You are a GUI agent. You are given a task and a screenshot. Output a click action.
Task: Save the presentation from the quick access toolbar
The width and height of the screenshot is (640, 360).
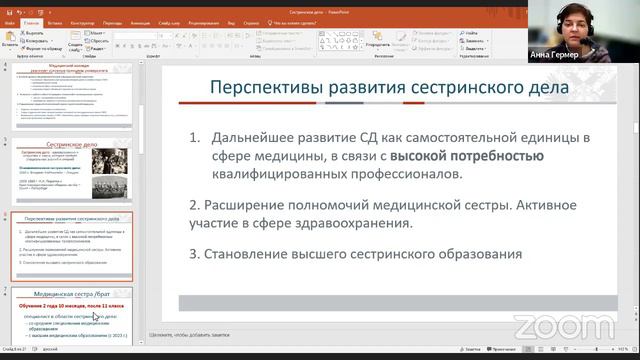click(x=10, y=12)
